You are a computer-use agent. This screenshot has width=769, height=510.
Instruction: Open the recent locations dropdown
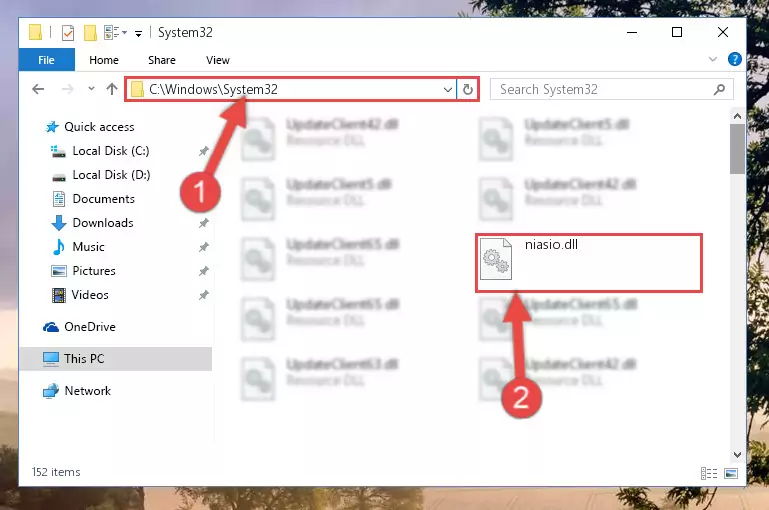tap(91, 89)
